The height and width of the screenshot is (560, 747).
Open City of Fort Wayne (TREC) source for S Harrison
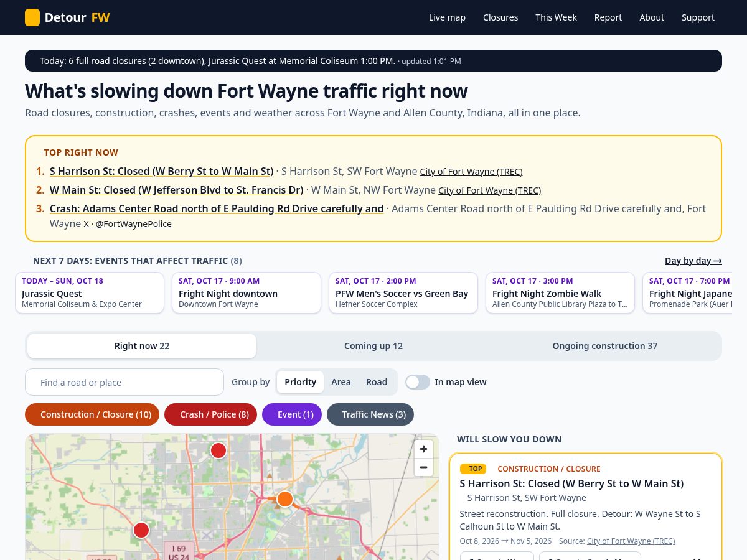pos(471,172)
